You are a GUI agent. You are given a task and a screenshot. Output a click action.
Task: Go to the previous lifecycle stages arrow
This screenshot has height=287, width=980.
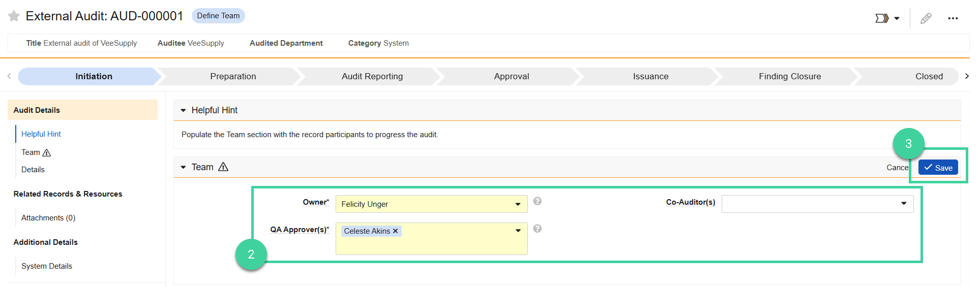(x=9, y=76)
